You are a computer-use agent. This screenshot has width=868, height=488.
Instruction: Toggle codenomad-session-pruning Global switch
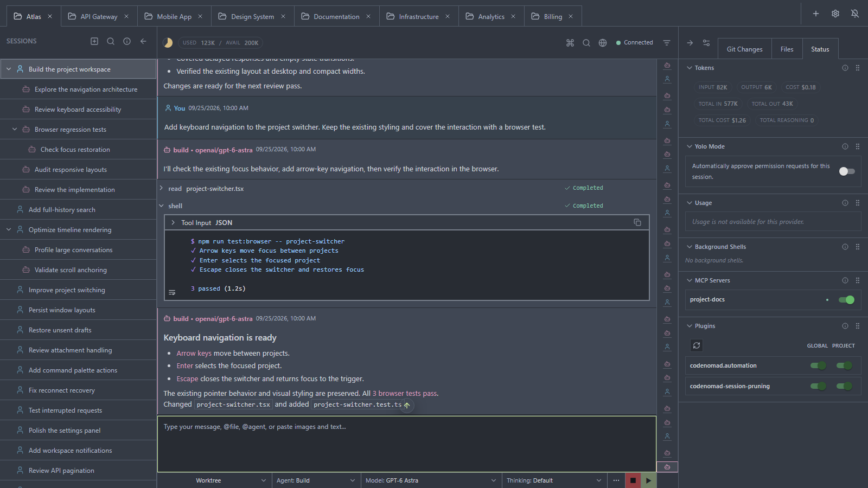(x=818, y=386)
